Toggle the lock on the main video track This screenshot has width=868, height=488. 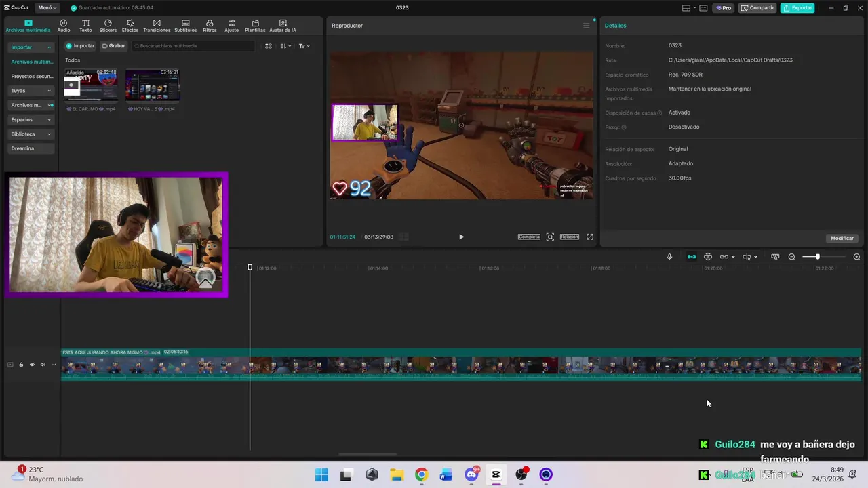coord(21,365)
